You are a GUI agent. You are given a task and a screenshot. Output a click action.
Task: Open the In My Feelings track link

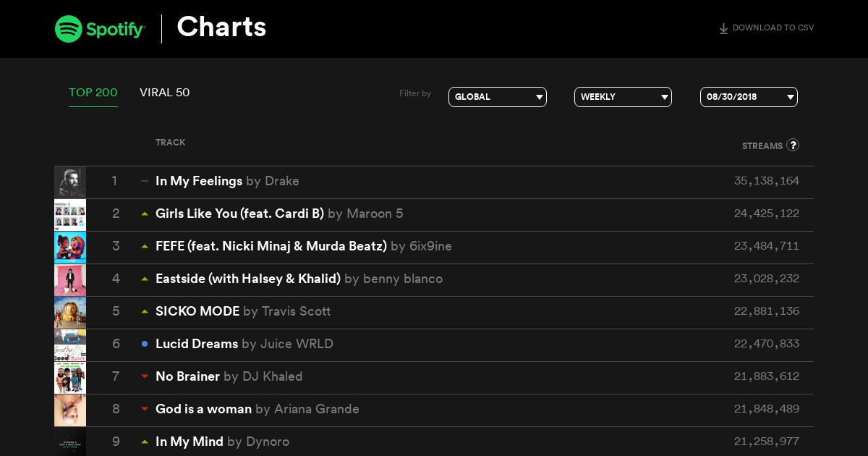(x=199, y=181)
